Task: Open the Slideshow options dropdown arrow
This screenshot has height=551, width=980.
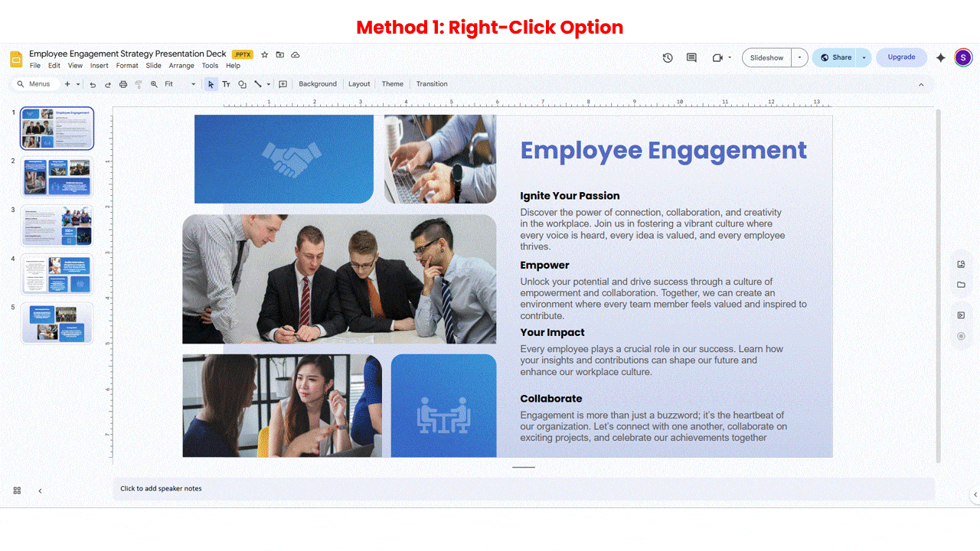Action: tap(799, 57)
